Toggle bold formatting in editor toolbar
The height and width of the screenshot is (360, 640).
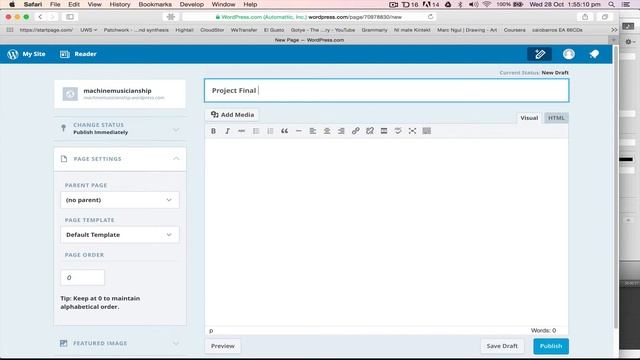pyautogui.click(x=213, y=131)
